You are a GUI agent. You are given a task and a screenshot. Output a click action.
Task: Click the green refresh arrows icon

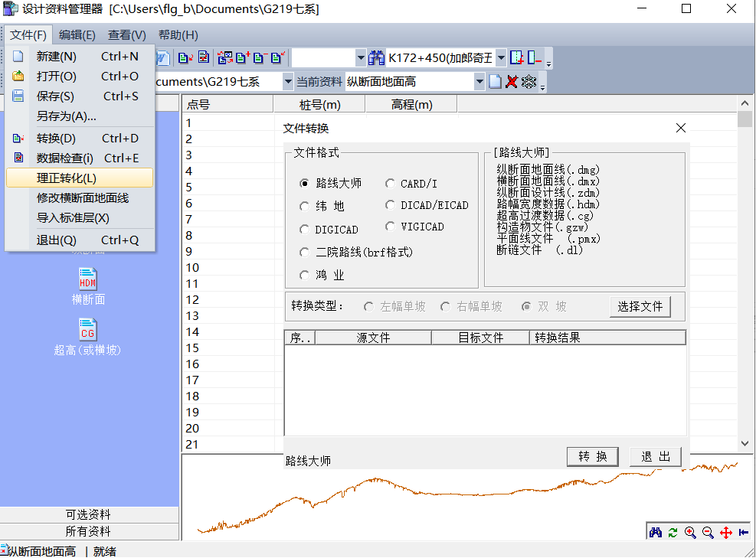[x=673, y=533]
